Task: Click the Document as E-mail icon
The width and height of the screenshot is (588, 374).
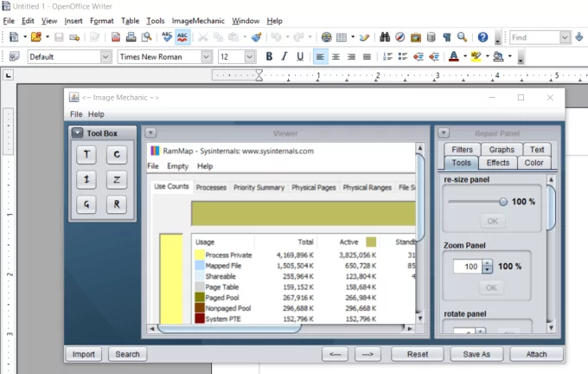Action: (74, 37)
